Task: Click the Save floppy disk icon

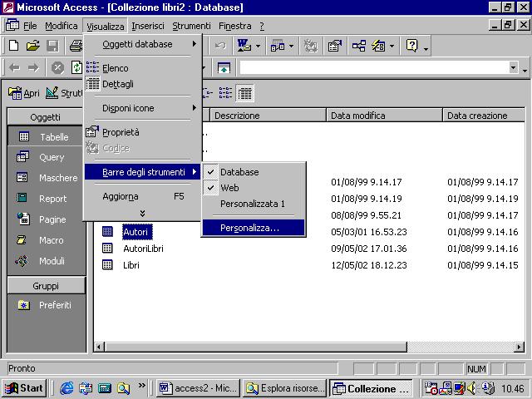Action: (x=52, y=46)
